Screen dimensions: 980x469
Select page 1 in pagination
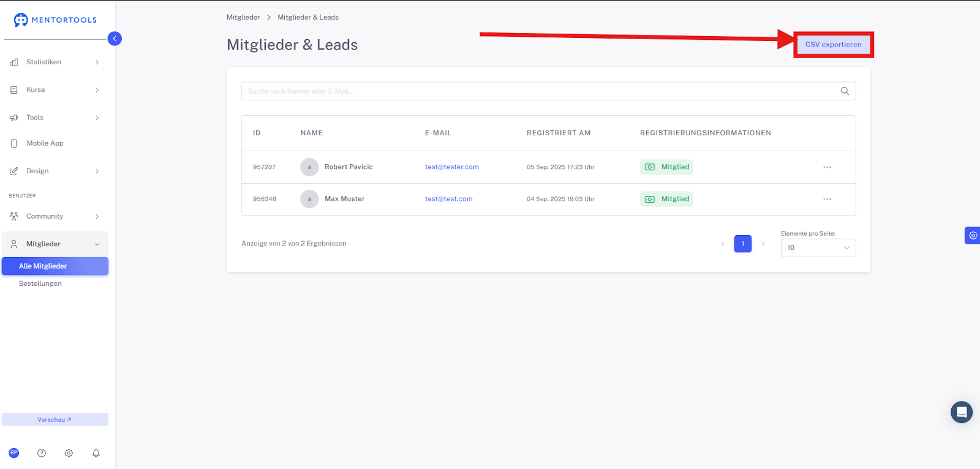point(743,244)
